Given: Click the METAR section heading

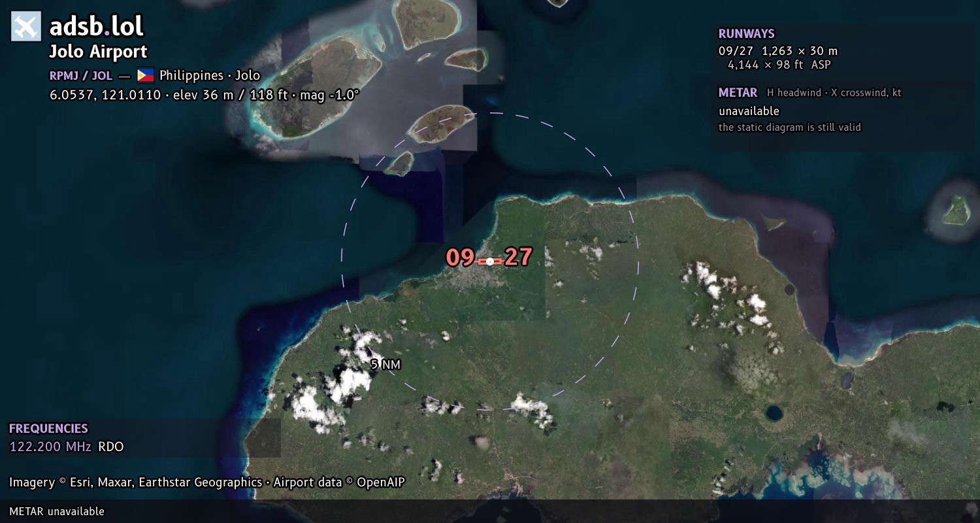Looking at the screenshot, I should point(738,93).
